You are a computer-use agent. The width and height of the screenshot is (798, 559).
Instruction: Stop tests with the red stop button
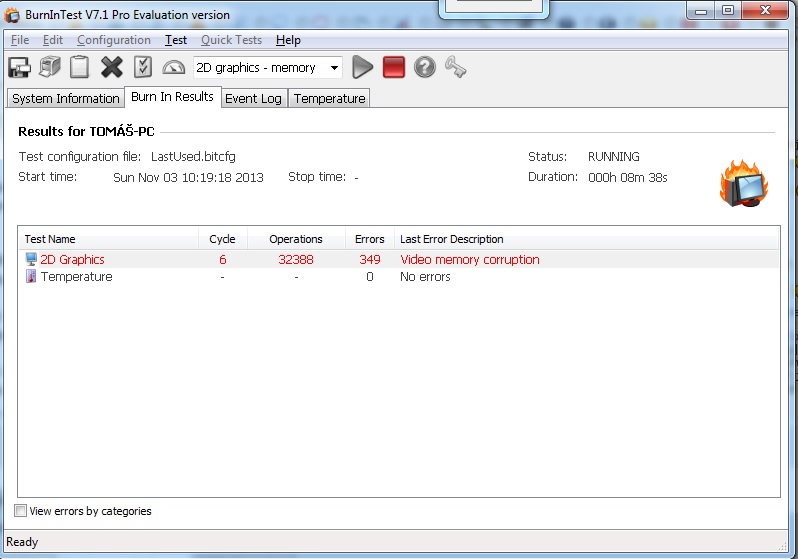click(393, 67)
